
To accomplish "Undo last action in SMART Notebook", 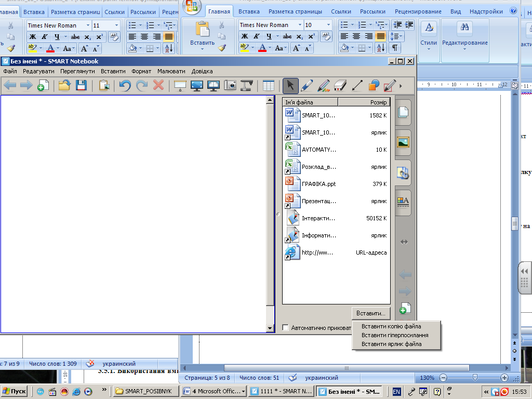I will coord(125,86).
